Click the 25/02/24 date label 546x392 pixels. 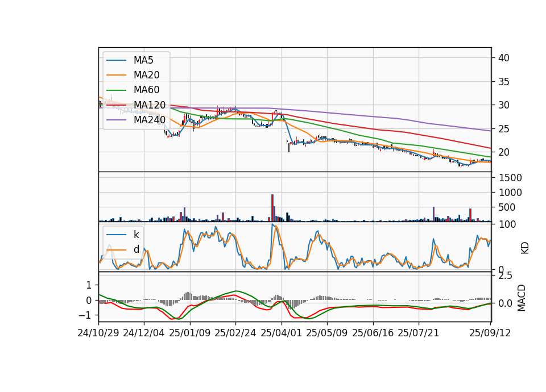point(235,333)
